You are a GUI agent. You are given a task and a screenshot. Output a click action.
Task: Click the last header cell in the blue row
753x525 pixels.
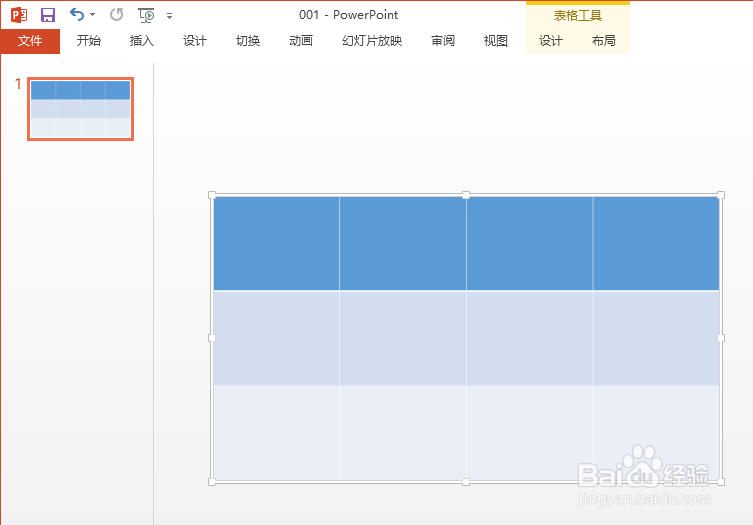[656, 244]
